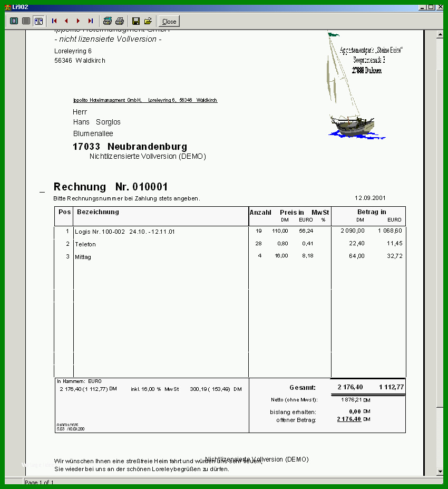Minimize the Li902 preview window
The height and width of the screenshot is (489, 448).
click(423, 7)
